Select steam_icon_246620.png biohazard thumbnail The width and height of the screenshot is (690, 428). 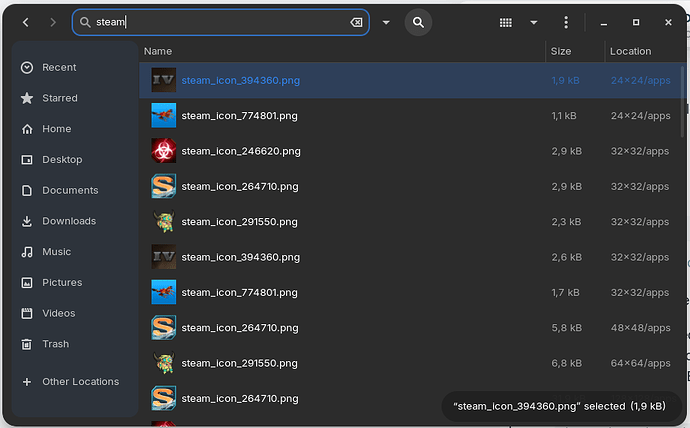163,151
